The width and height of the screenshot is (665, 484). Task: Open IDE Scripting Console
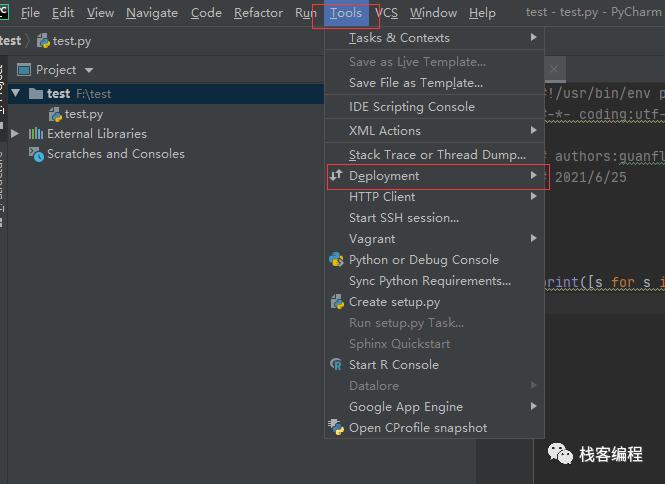pyautogui.click(x=434, y=106)
